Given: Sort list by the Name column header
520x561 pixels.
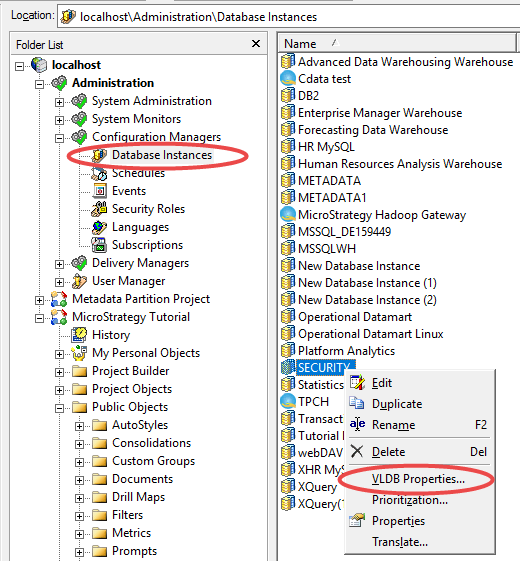Looking at the screenshot, I should click(x=397, y=43).
